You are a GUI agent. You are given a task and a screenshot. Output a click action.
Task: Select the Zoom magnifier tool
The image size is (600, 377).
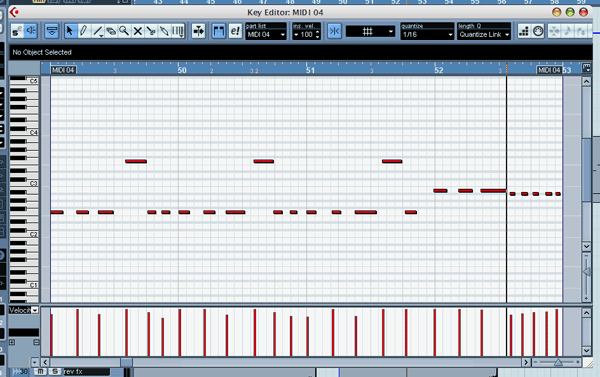pos(124,31)
